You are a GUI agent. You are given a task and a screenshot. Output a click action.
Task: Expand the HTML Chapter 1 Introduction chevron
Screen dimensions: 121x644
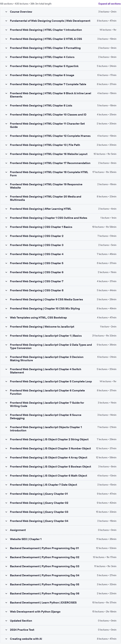point(6,30)
